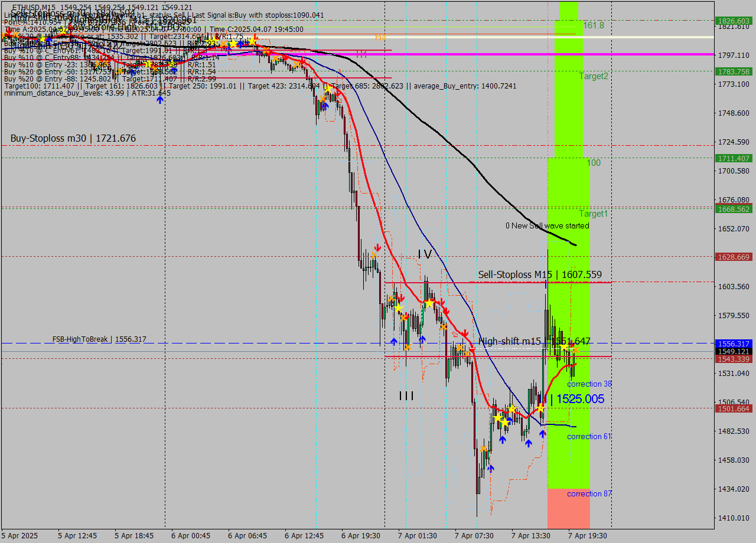Click the correction 61 label
Image resolution: width=756 pixels, height=543 pixels.
[589, 437]
